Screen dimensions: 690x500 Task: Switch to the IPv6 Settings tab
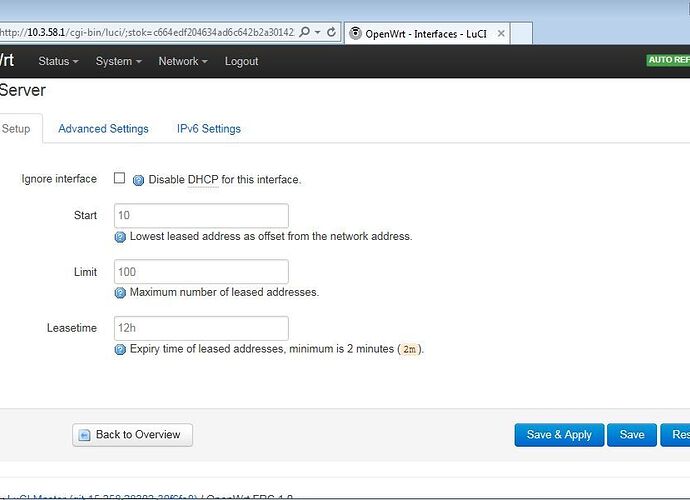click(x=209, y=129)
